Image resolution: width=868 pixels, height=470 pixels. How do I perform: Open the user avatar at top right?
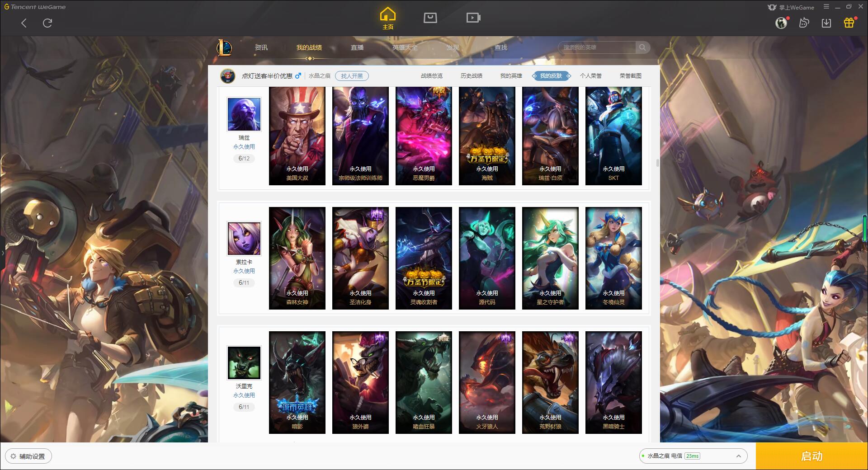pyautogui.click(x=781, y=23)
